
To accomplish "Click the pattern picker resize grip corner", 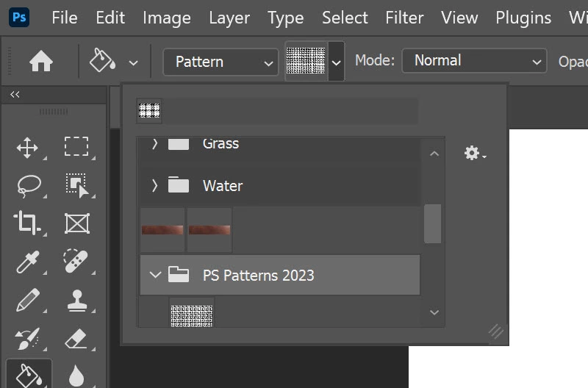I will (x=495, y=331).
